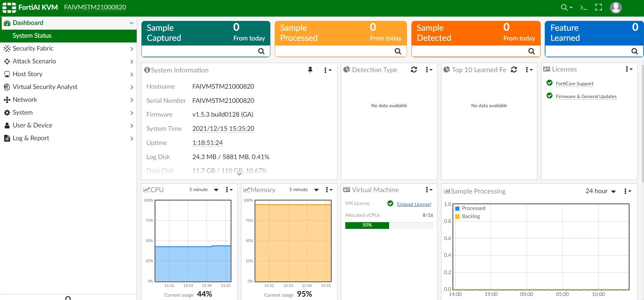Toggle Processed series in chart legend

(x=470, y=208)
